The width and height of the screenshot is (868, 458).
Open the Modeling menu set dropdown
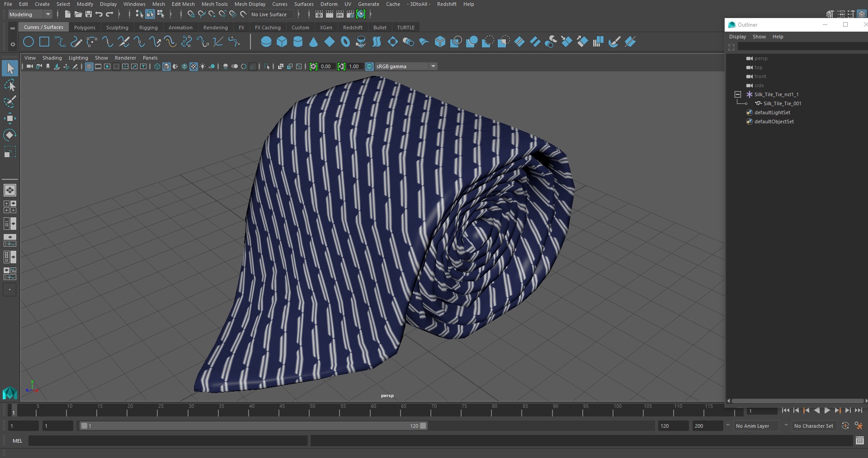pyautogui.click(x=30, y=14)
